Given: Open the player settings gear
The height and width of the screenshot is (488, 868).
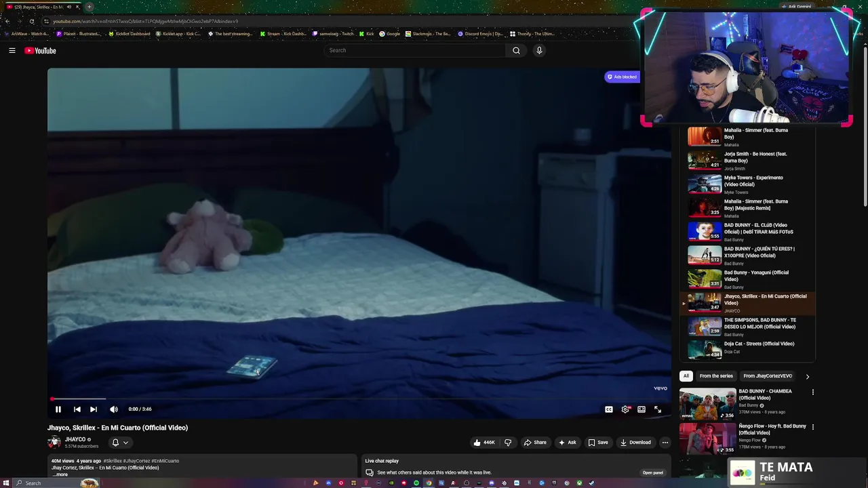Looking at the screenshot, I should click(625, 409).
